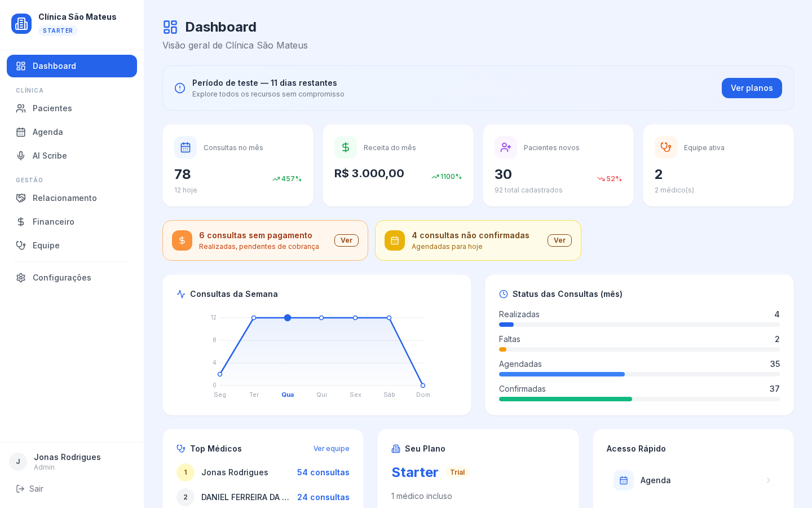Click the Dom data point on weekly chart

(x=423, y=386)
